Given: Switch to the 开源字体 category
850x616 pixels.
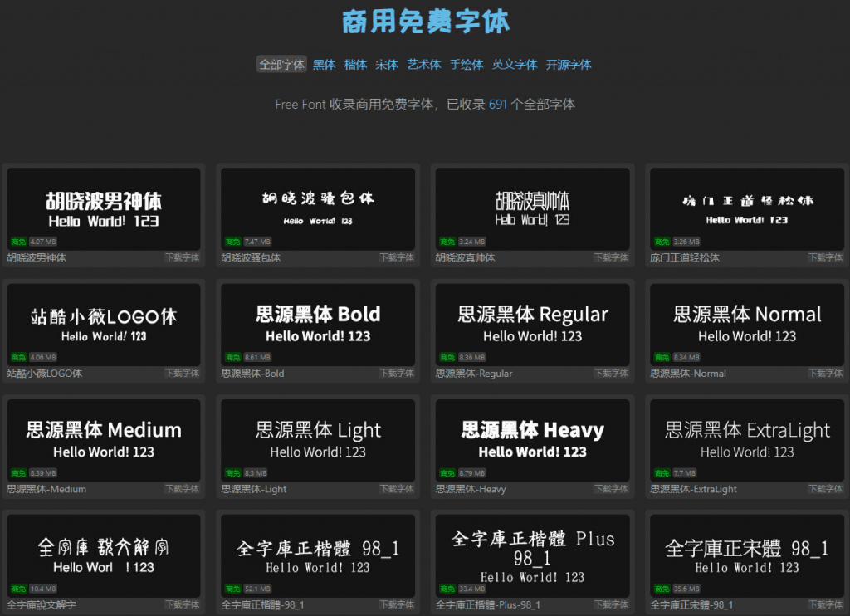Looking at the screenshot, I should (x=569, y=65).
